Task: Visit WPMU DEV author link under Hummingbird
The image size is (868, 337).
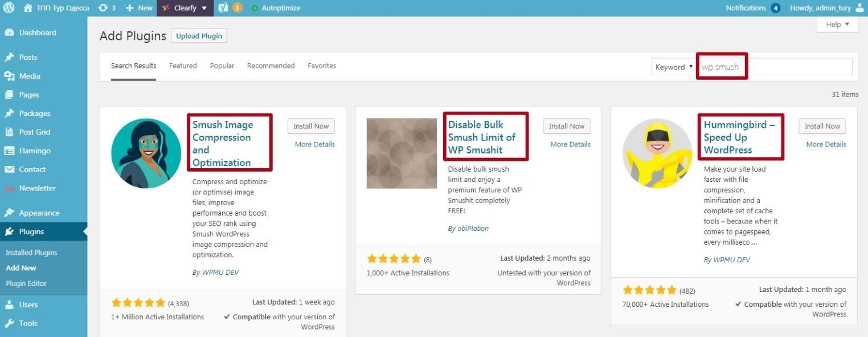Action: 732,260
